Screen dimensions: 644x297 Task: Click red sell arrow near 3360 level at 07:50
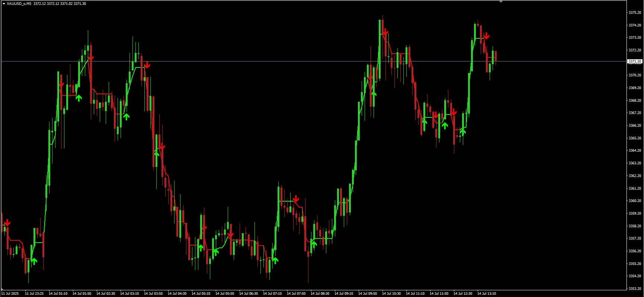coord(296,199)
